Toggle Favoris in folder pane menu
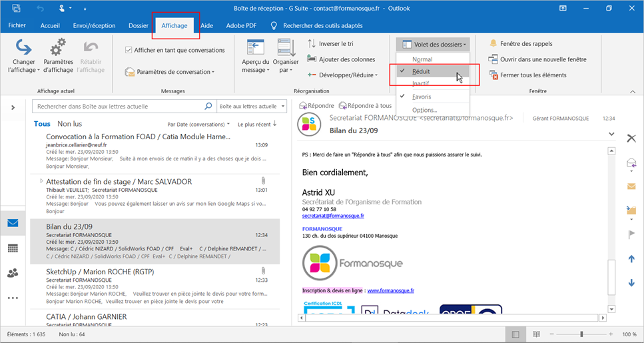The height and width of the screenshot is (343, 644). pyautogui.click(x=432, y=97)
